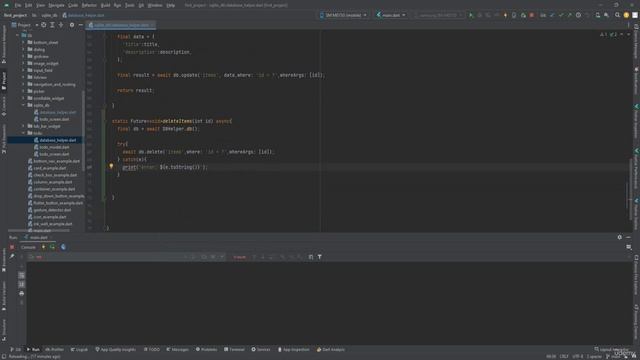Toggle soft-wrap icon in console sidebar

click(22, 276)
